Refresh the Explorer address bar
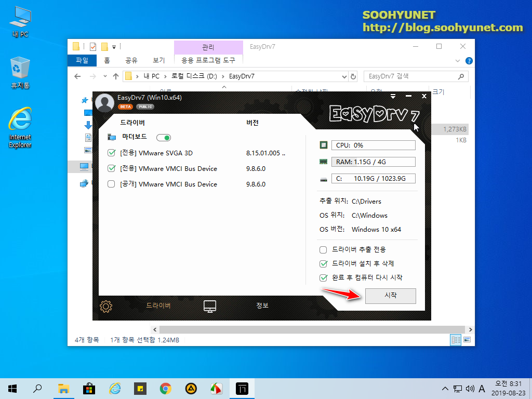The height and width of the screenshot is (399, 532). (x=353, y=76)
